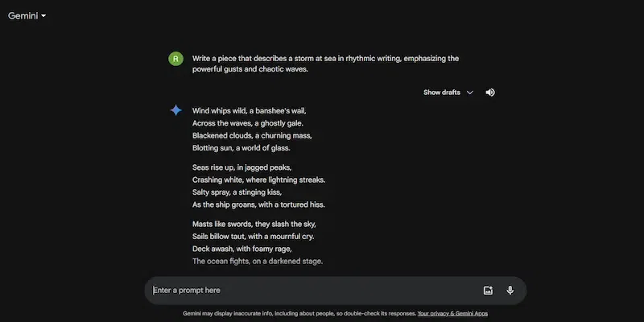Image resolution: width=644 pixels, height=322 pixels.
Task: Click the upload image icon
Action: click(488, 291)
